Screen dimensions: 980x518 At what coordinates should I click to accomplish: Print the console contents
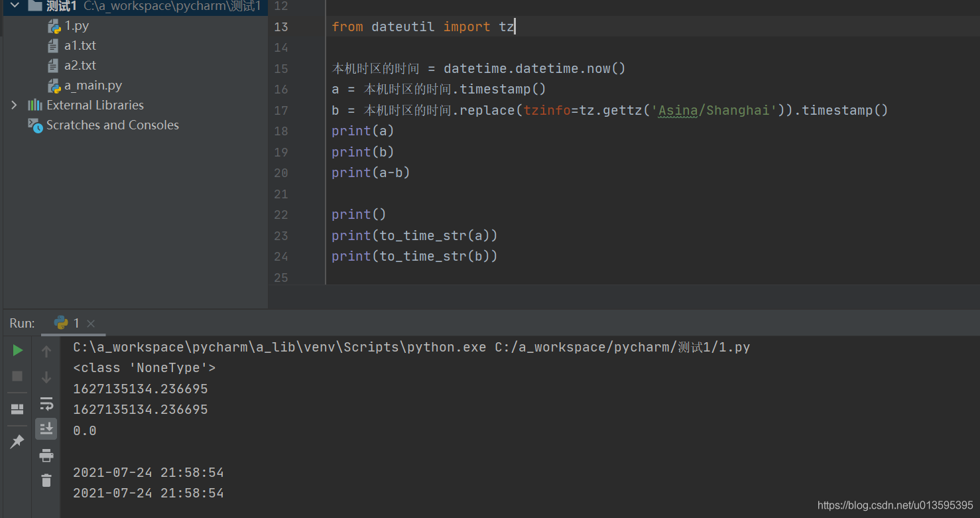tap(46, 455)
